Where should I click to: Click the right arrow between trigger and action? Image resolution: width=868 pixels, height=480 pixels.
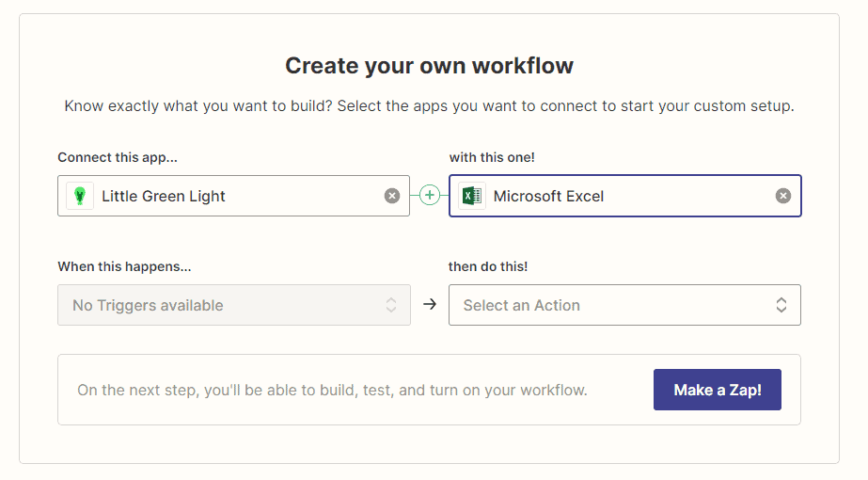click(430, 304)
